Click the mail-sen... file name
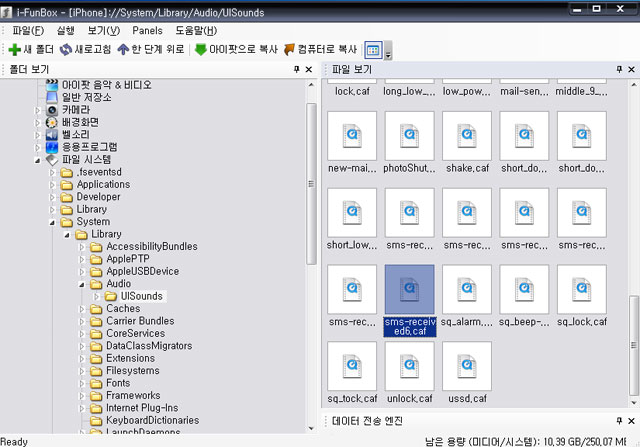 524,91
